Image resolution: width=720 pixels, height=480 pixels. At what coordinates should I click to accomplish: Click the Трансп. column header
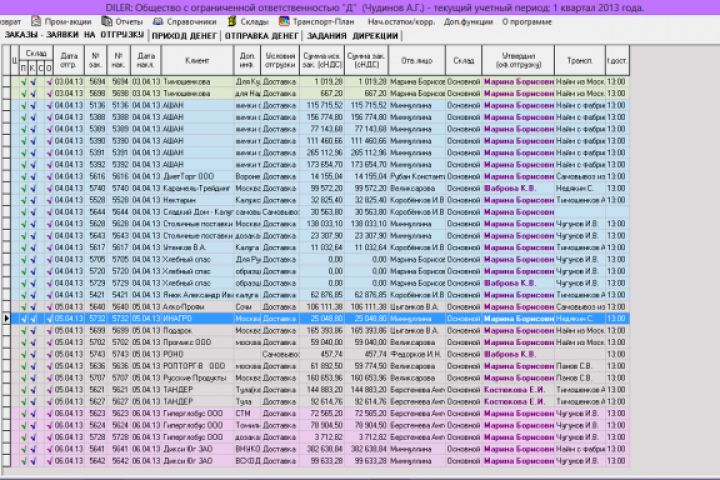tap(579, 60)
